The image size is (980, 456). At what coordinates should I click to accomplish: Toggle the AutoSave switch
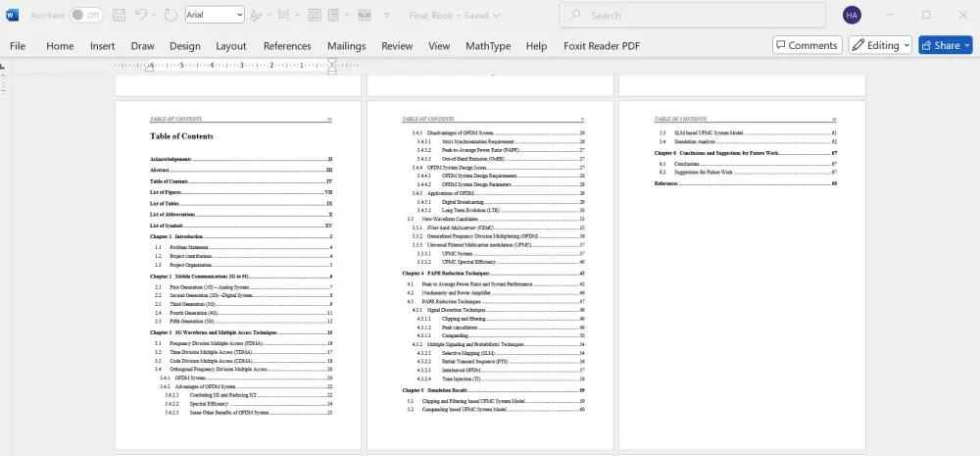tap(86, 15)
